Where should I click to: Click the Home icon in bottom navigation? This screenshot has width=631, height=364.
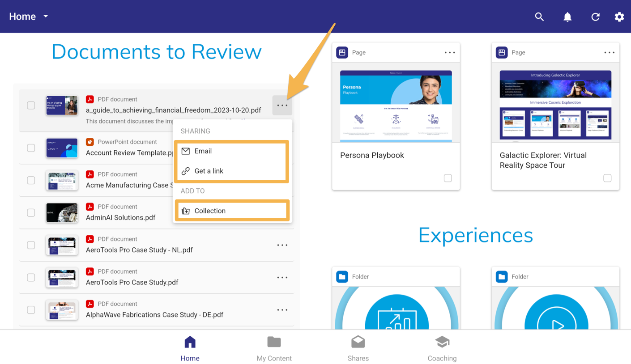[190, 343]
